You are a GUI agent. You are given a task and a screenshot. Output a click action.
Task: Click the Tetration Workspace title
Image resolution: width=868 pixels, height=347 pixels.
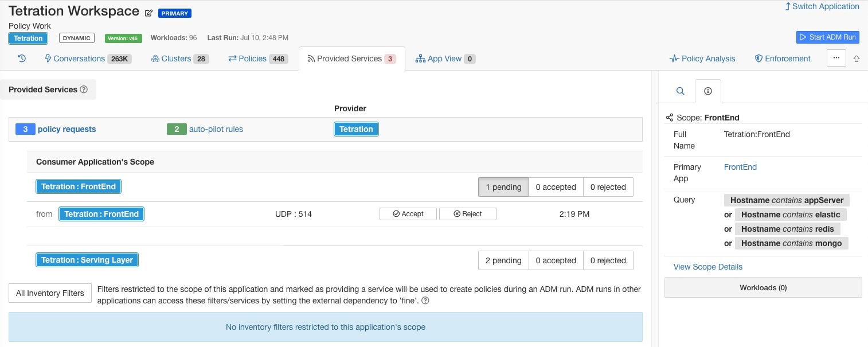pyautogui.click(x=74, y=11)
